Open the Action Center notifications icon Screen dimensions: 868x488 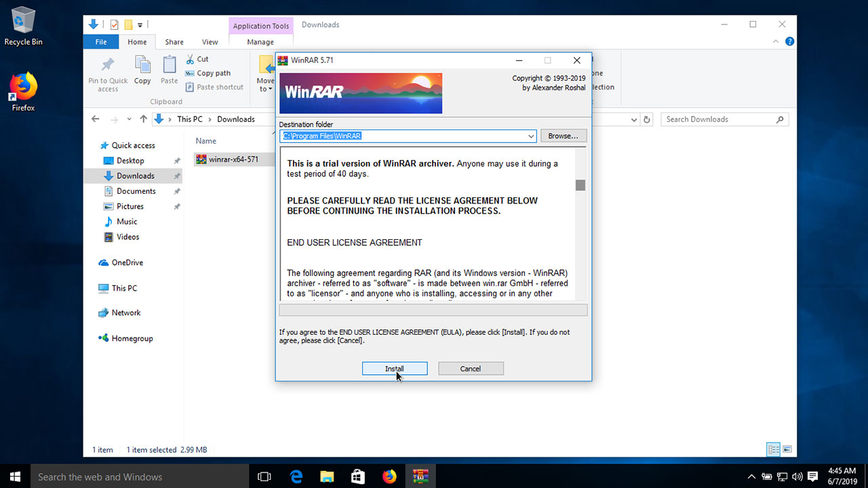pyautogui.click(x=812, y=476)
